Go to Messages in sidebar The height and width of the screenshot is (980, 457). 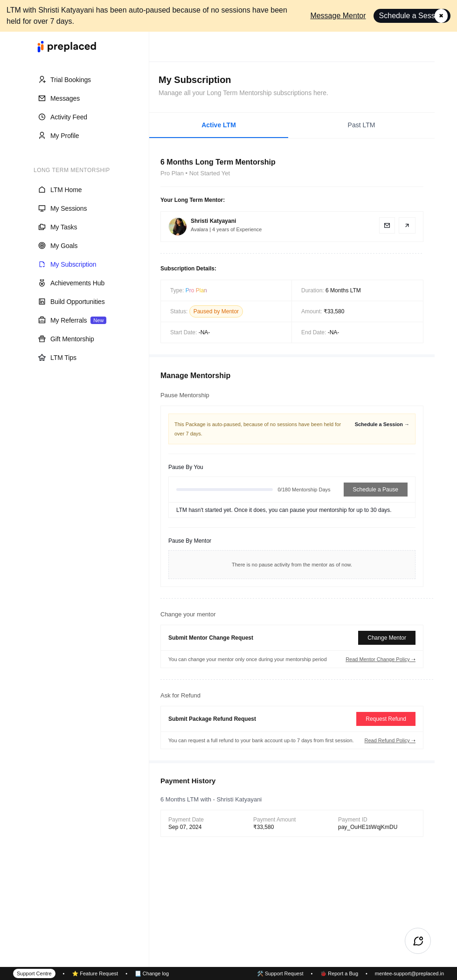coord(65,98)
